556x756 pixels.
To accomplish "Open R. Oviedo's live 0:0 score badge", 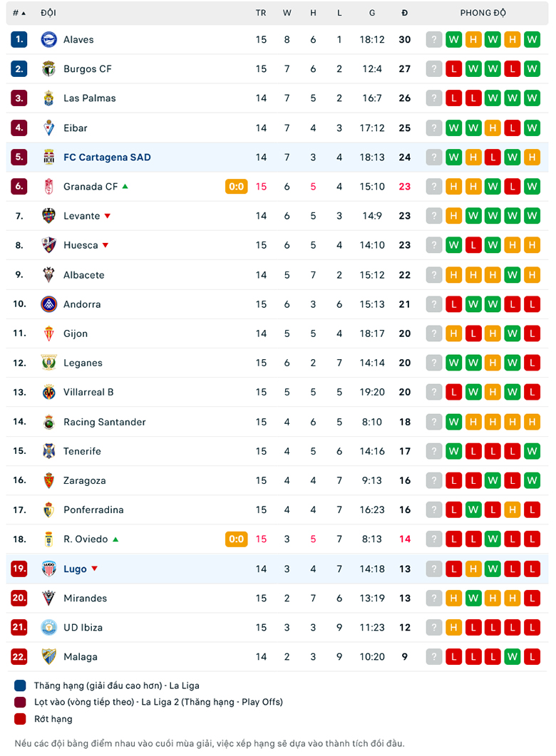I will pyautogui.click(x=236, y=539).
